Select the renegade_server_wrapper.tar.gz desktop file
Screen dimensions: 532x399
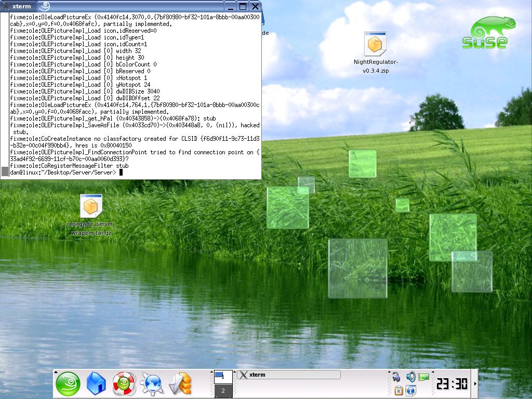(x=91, y=207)
